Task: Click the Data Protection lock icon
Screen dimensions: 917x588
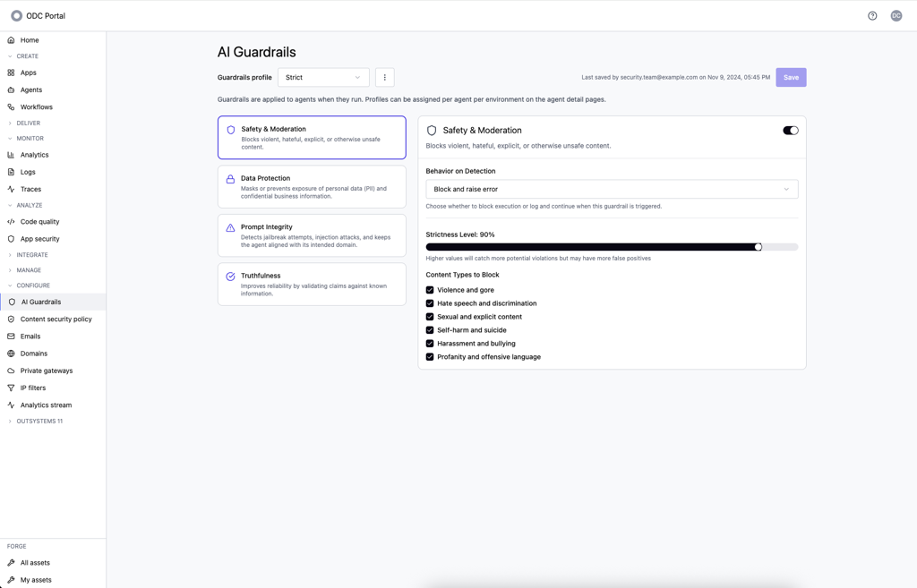Action: click(x=230, y=179)
